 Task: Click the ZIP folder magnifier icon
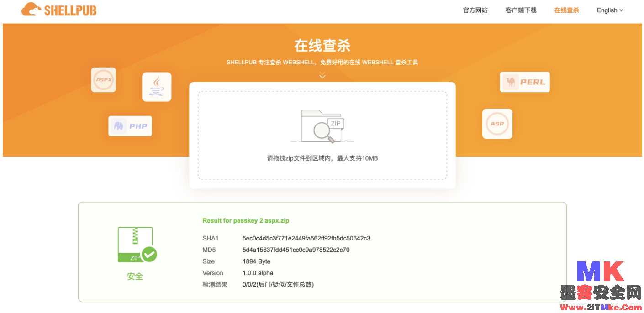point(322,126)
